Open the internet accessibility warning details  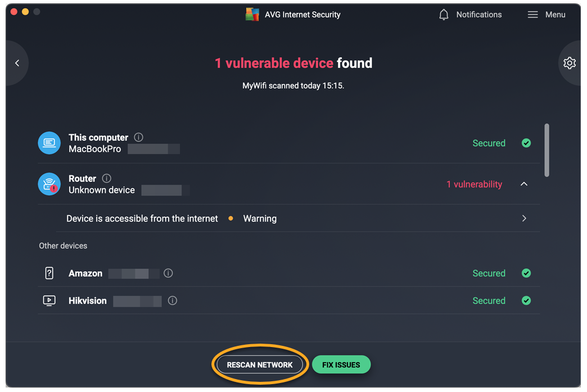point(524,218)
